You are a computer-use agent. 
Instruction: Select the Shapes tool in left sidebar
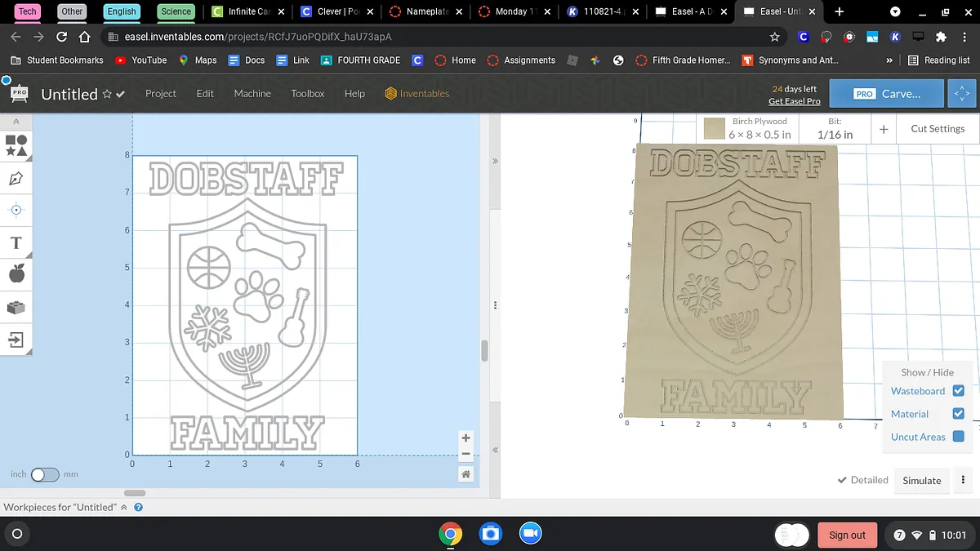pyautogui.click(x=16, y=145)
